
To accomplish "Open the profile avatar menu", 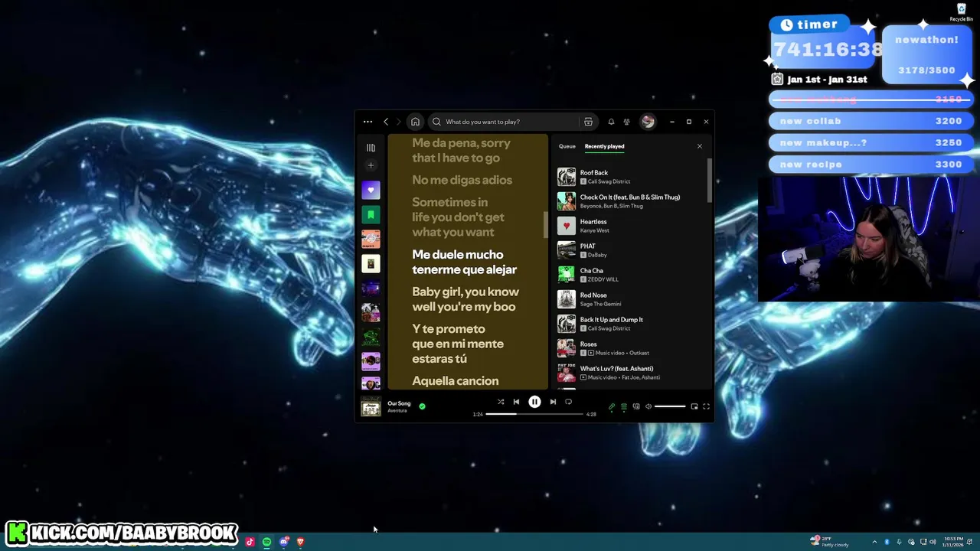I will [648, 122].
